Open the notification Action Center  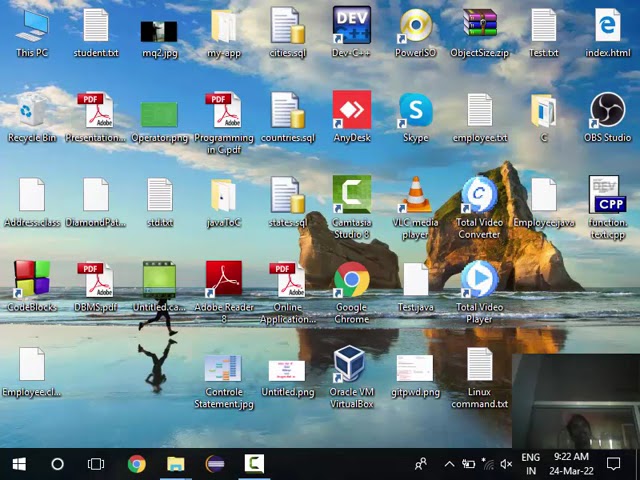612,464
